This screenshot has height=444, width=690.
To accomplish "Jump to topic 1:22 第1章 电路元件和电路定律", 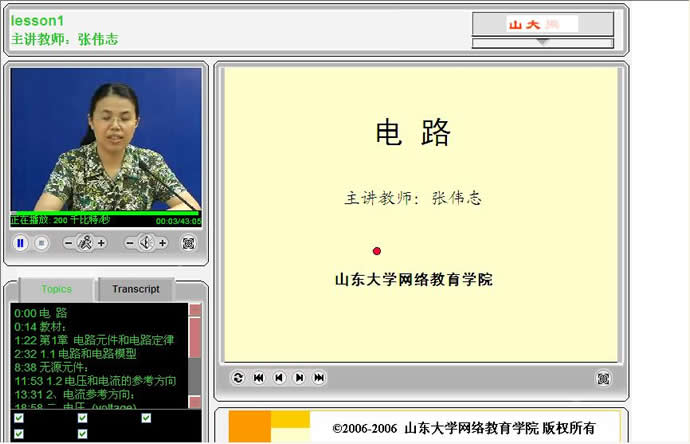I will (x=94, y=340).
